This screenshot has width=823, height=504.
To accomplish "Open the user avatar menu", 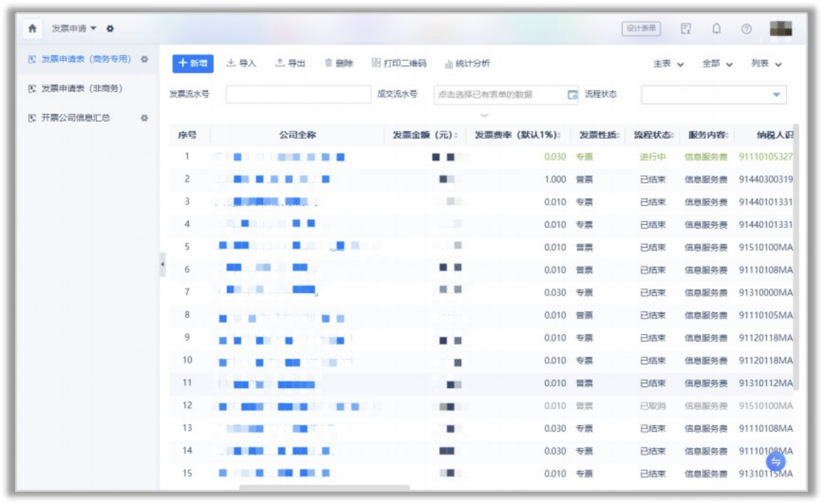I will (781, 29).
